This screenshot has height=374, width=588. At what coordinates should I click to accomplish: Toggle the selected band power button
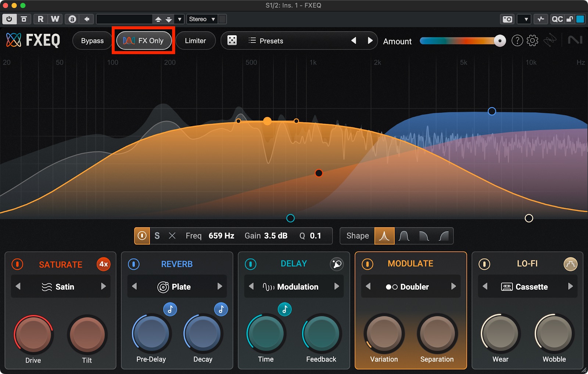[x=142, y=236]
